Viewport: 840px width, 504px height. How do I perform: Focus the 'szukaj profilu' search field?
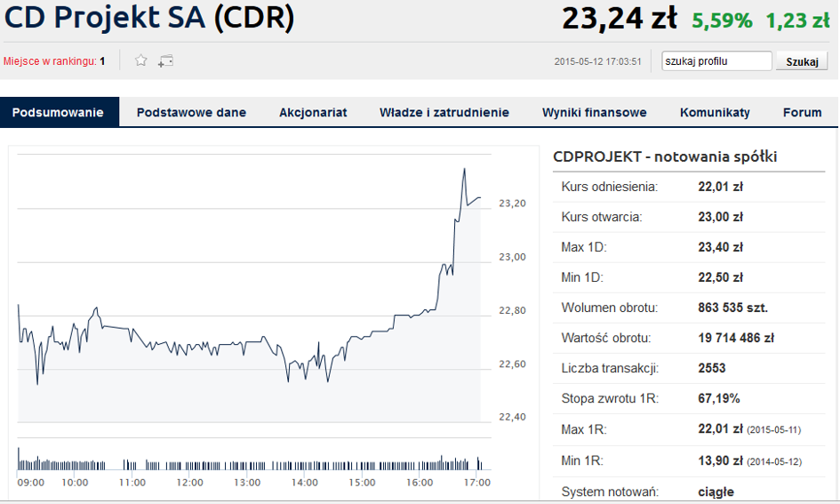tap(716, 61)
